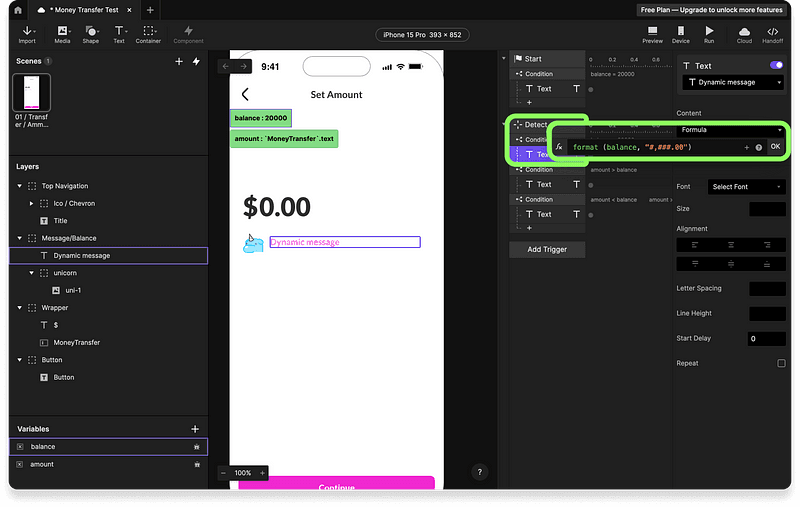Switch to the Money Transfer Test tab
800x507 pixels.
click(85, 10)
